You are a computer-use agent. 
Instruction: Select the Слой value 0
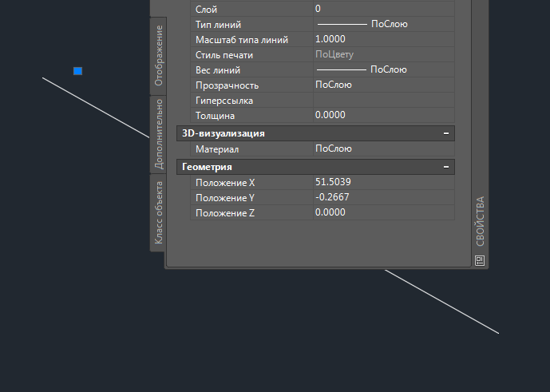384,9
